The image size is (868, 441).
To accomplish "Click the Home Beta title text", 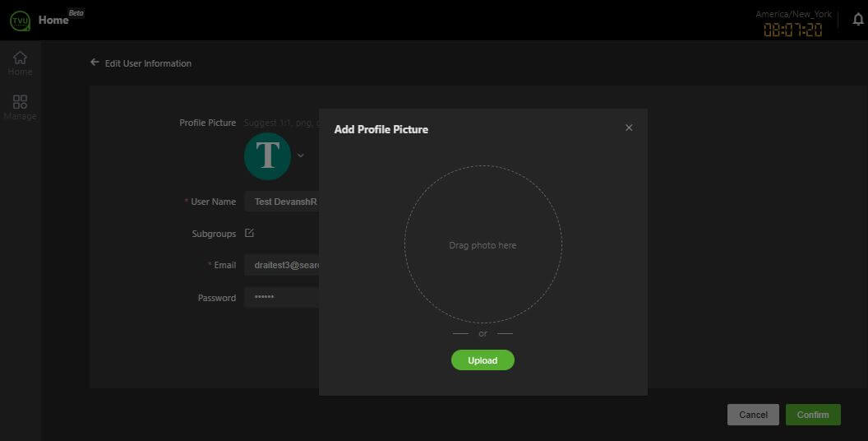I will coord(54,20).
